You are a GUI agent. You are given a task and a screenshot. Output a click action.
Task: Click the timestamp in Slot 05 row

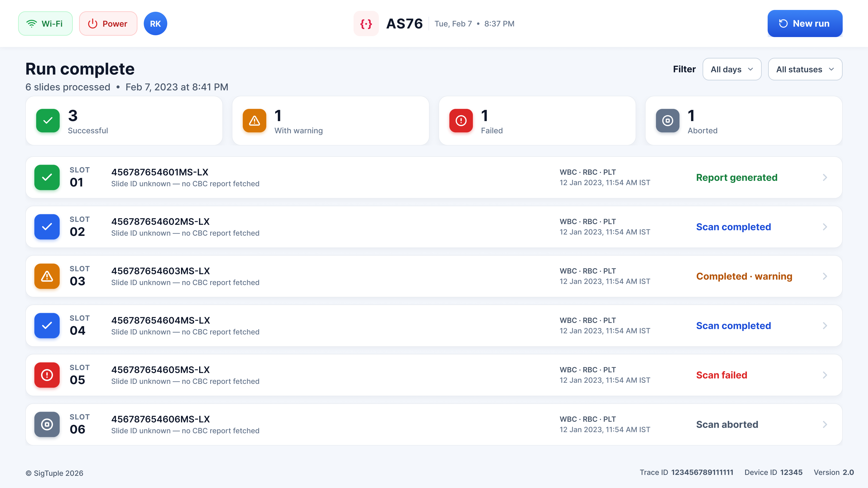[x=605, y=380]
